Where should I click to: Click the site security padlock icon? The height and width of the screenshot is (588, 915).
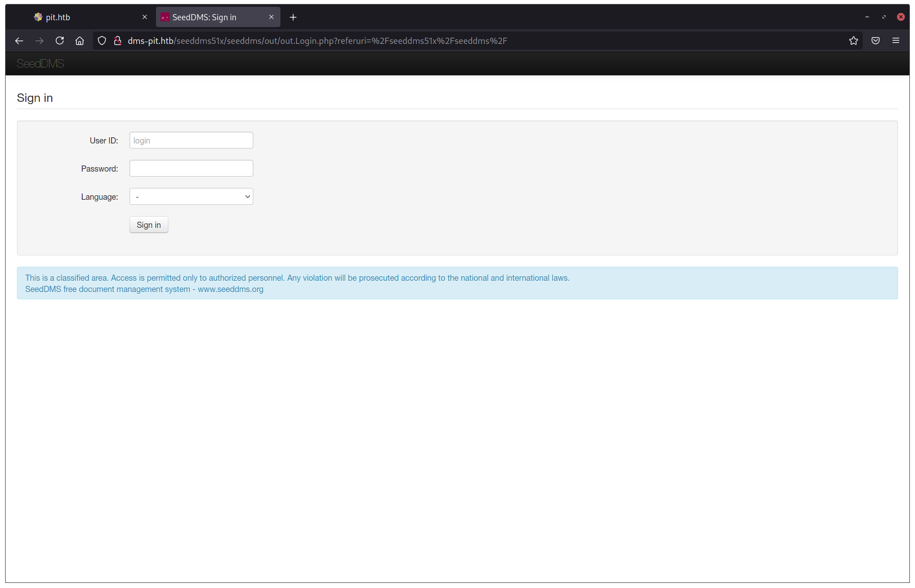pos(118,41)
